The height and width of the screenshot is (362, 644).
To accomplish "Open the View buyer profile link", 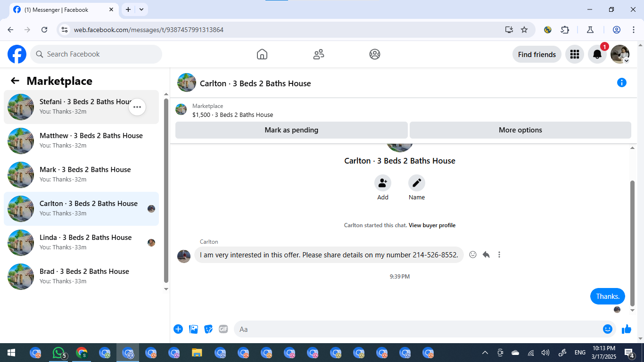I will pos(432,225).
